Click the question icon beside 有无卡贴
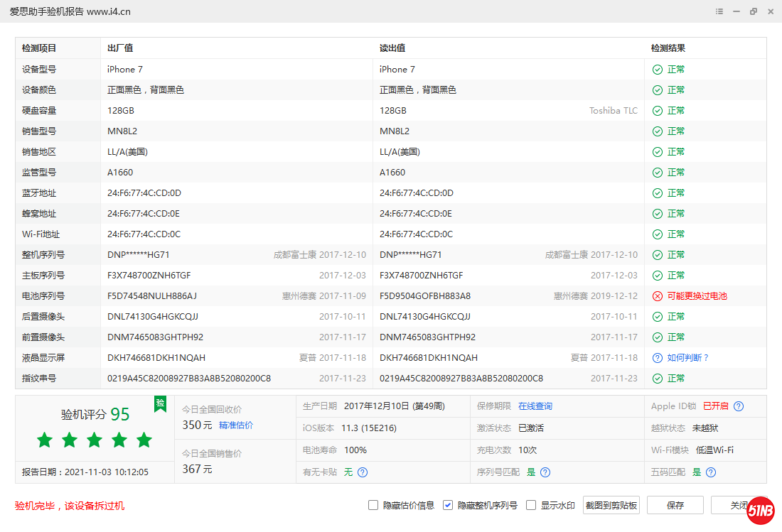Screen dimensions: 782x532 tap(363, 472)
